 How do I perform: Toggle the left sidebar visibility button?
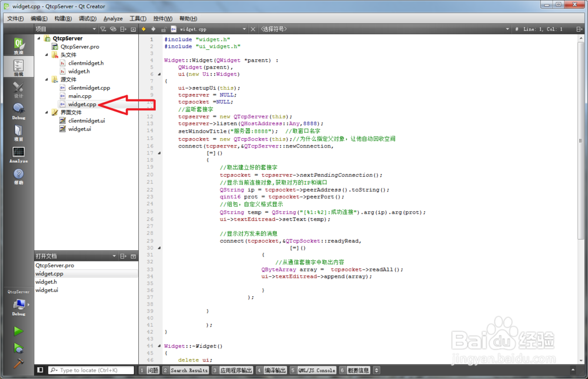[x=40, y=370]
